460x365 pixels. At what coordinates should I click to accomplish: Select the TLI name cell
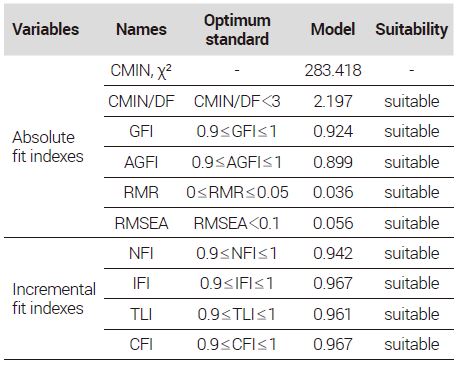tap(141, 314)
